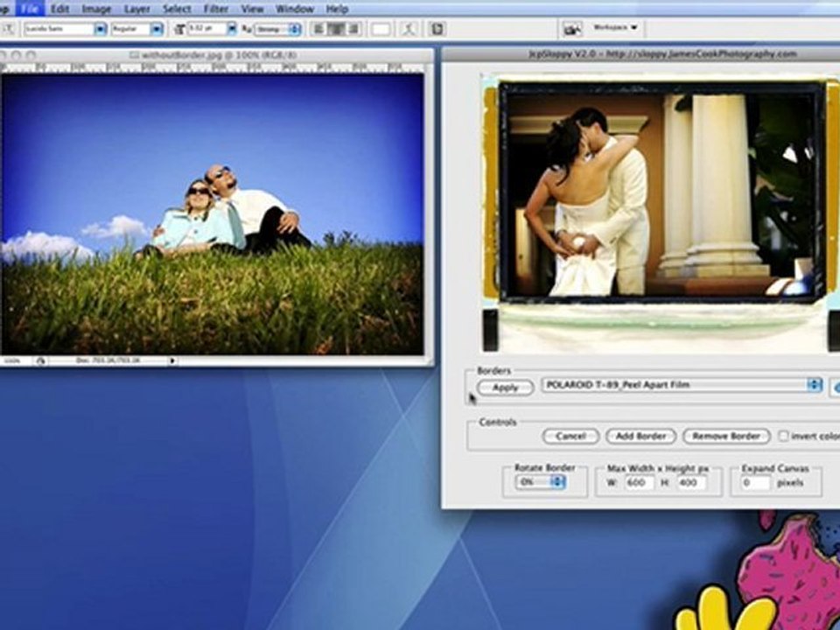Click the Create Warped Text icon
Image resolution: width=840 pixels, height=630 pixels.
coord(409,29)
